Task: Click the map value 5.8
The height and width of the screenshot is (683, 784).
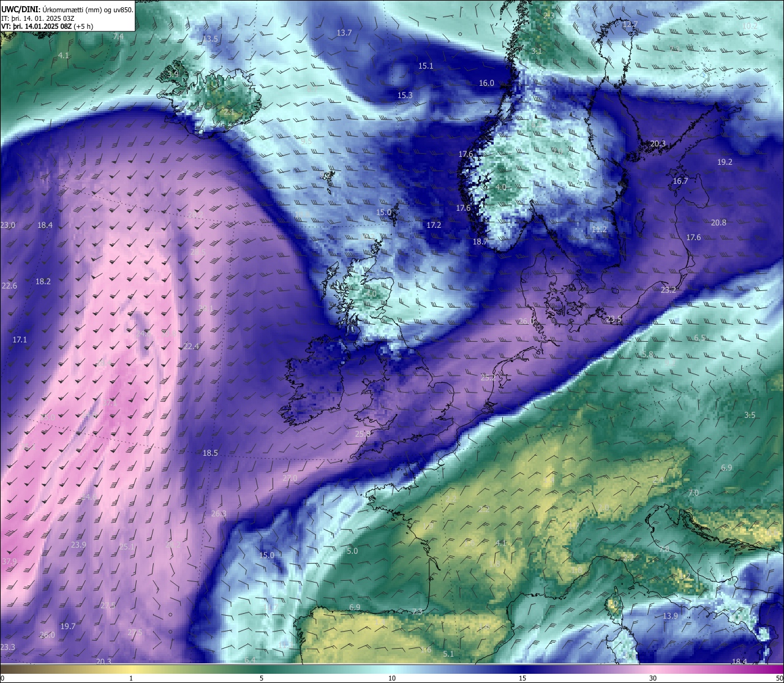Action: (x=647, y=354)
